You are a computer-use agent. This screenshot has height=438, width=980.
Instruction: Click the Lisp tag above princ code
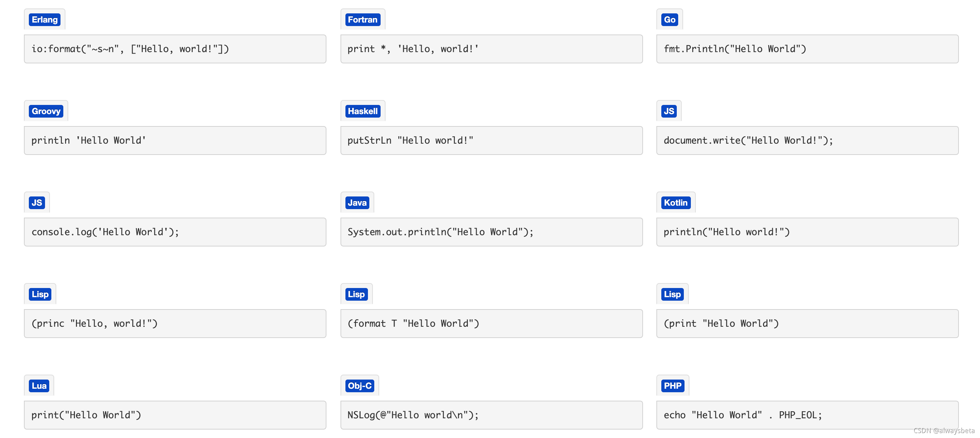[x=40, y=294]
